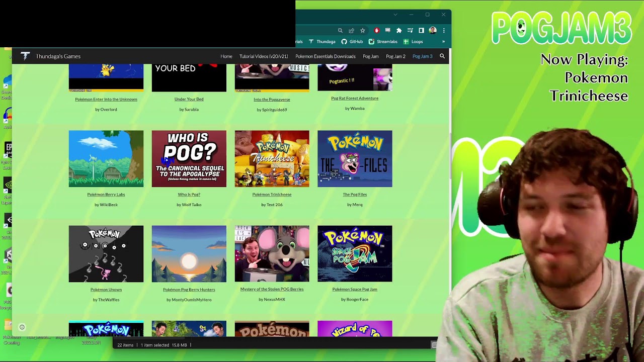Open the tab search dropdown chevron
Screen dimensions: 644x362
[395, 15]
